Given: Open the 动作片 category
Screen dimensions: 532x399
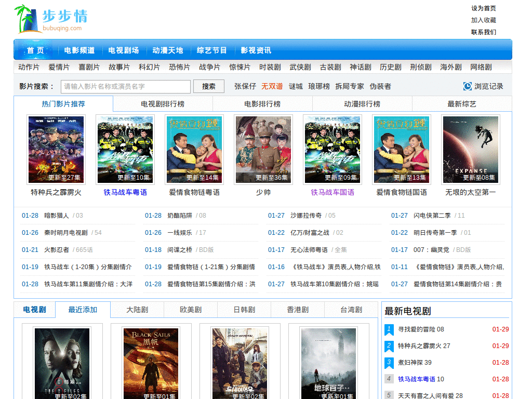Looking at the screenshot, I should point(29,67).
